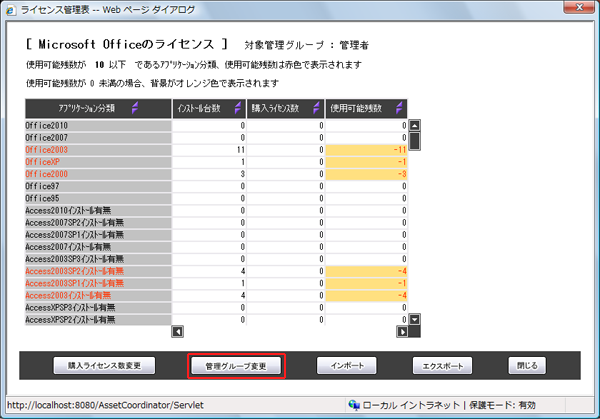
Task: Select the AccessXPSP3インストール有無 row
Action: (216, 308)
